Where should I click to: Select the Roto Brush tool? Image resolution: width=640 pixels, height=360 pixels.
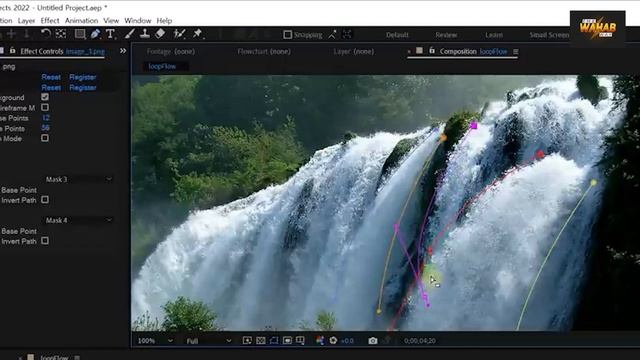[x=179, y=34]
